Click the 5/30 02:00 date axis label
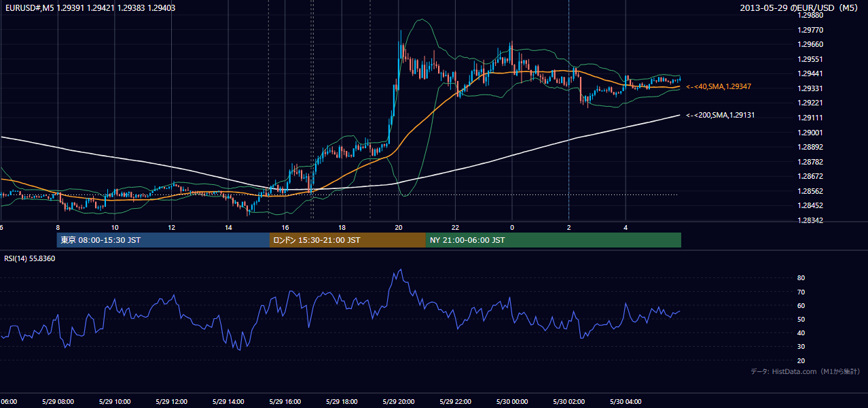 click(569, 402)
